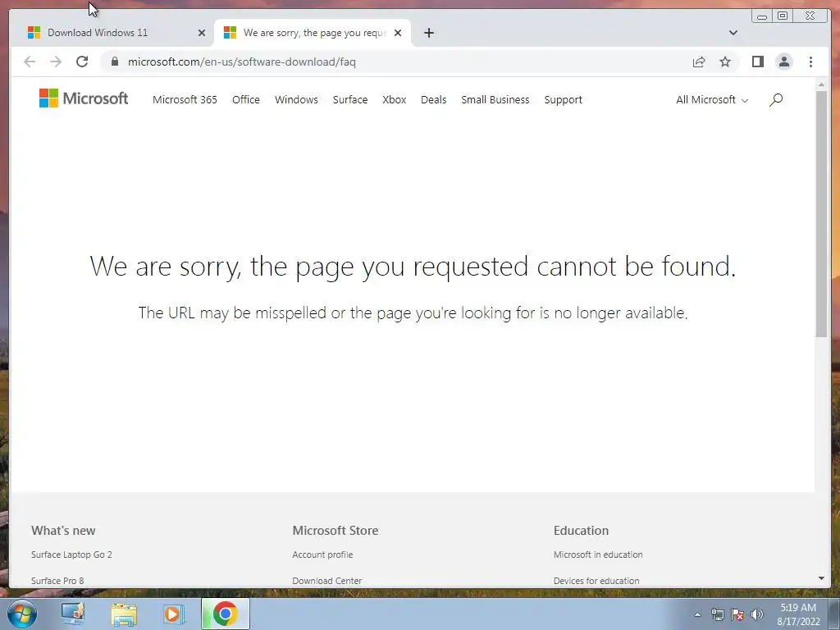Open site info via the lock icon
Viewport: 840px width, 630px height.
114,62
